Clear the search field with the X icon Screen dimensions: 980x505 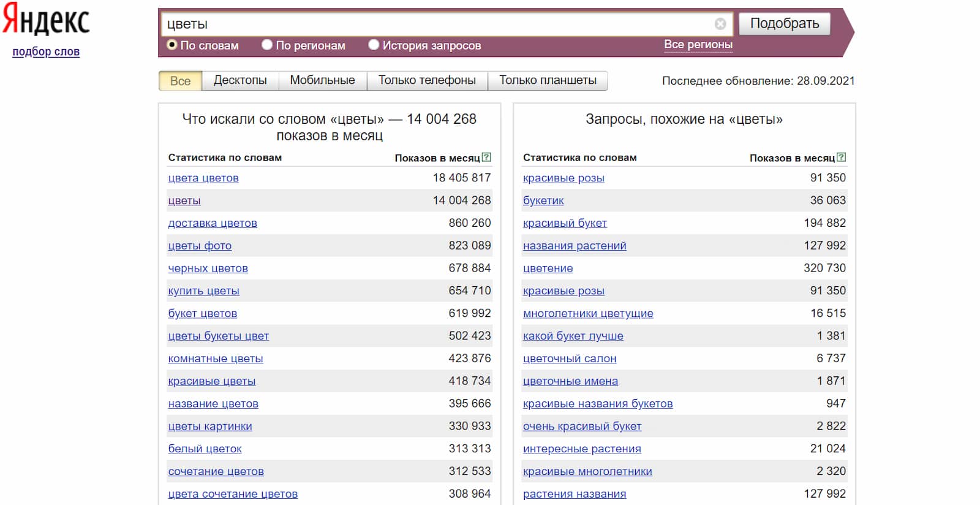coord(720,24)
